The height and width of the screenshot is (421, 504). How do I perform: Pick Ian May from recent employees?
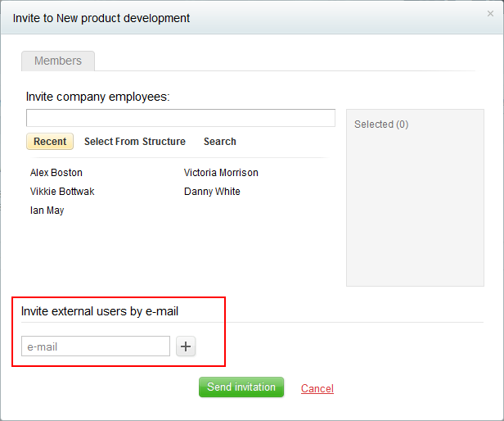pyautogui.click(x=47, y=210)
